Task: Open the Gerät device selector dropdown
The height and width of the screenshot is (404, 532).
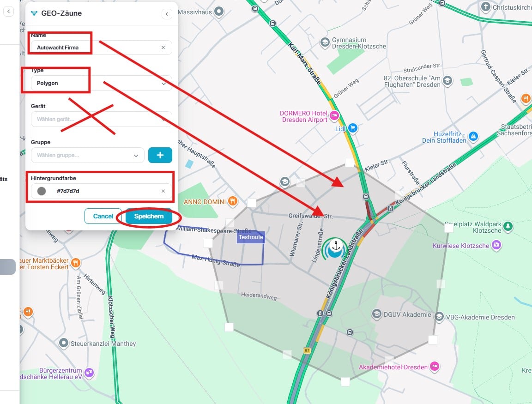Action: (x=102, y=119)
